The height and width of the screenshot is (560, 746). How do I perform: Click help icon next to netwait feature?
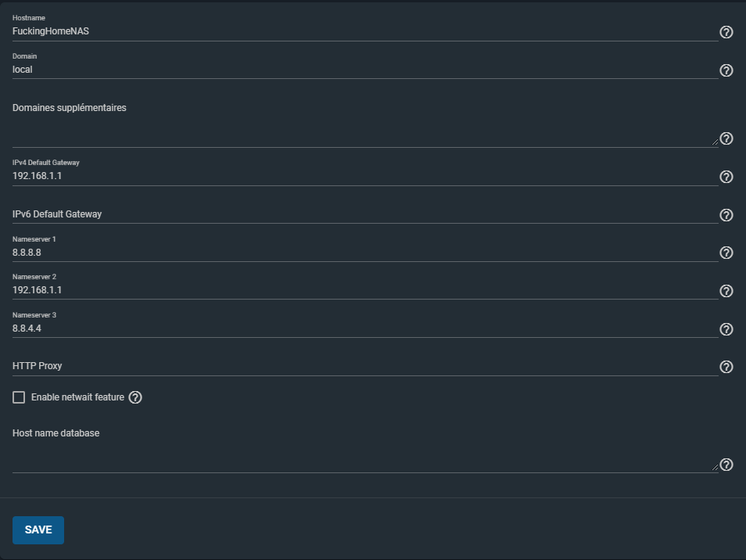135,397
